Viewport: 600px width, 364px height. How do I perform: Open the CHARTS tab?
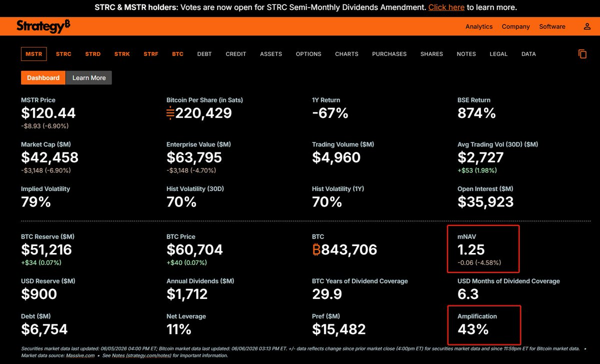pyautogui.click(x=346, y=54)
